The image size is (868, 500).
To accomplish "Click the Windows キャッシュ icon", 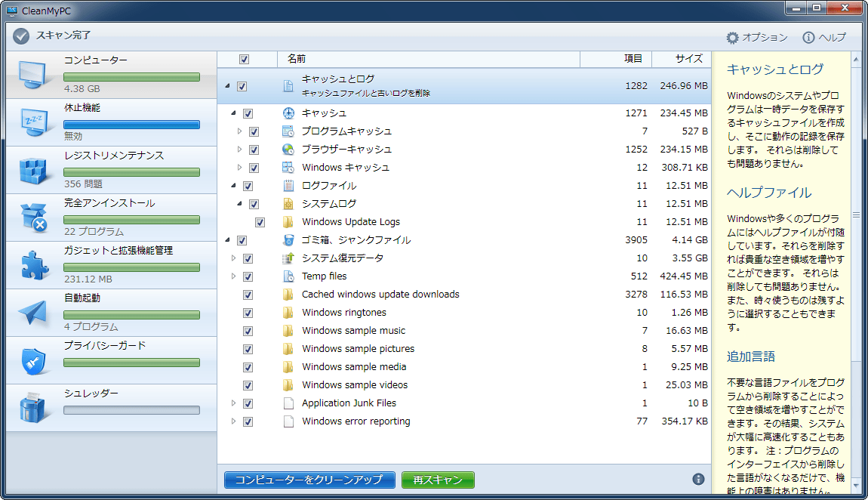I will point(288,167).
